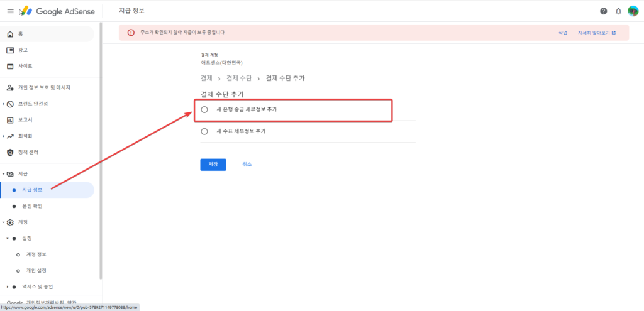Click the 광고 ads icon
644x311 pixels.
[x=10, y=50]
